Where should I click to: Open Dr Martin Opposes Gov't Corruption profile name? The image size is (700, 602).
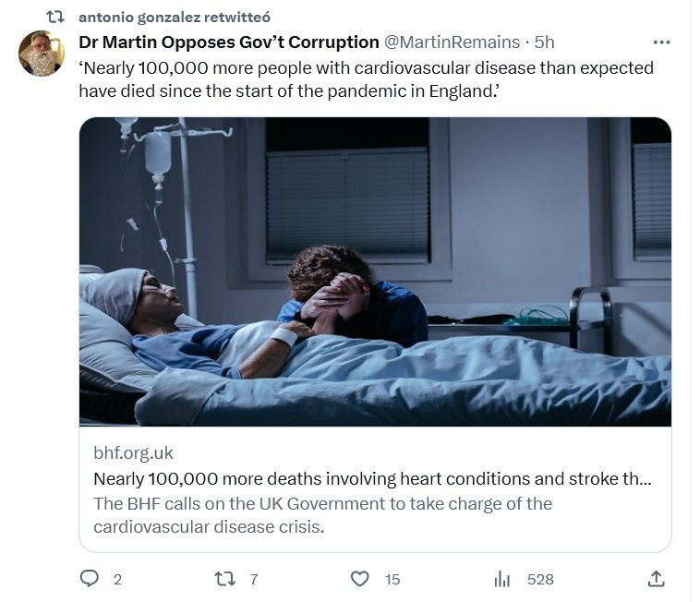click(x=229, y=42)
